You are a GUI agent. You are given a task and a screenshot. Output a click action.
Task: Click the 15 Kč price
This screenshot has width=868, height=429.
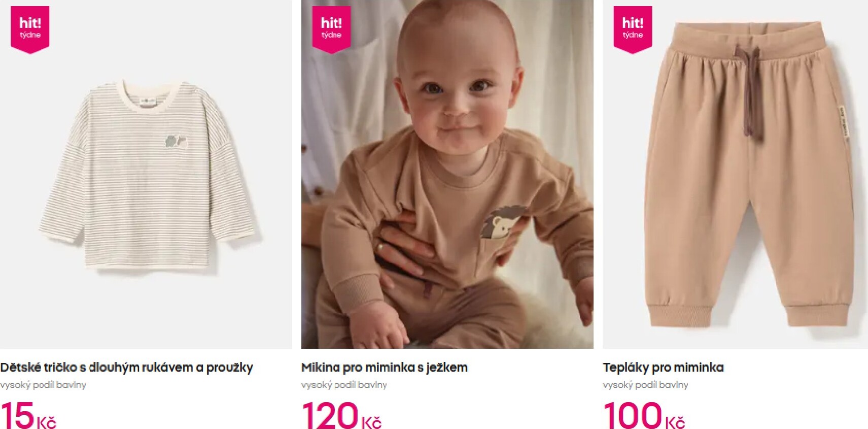[x=28, y=415]
